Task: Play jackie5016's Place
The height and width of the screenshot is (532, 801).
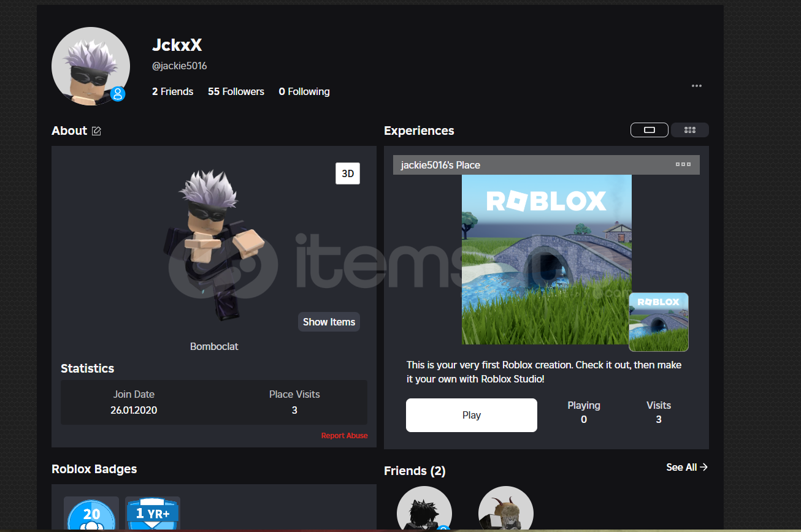Action: [472, 415]
